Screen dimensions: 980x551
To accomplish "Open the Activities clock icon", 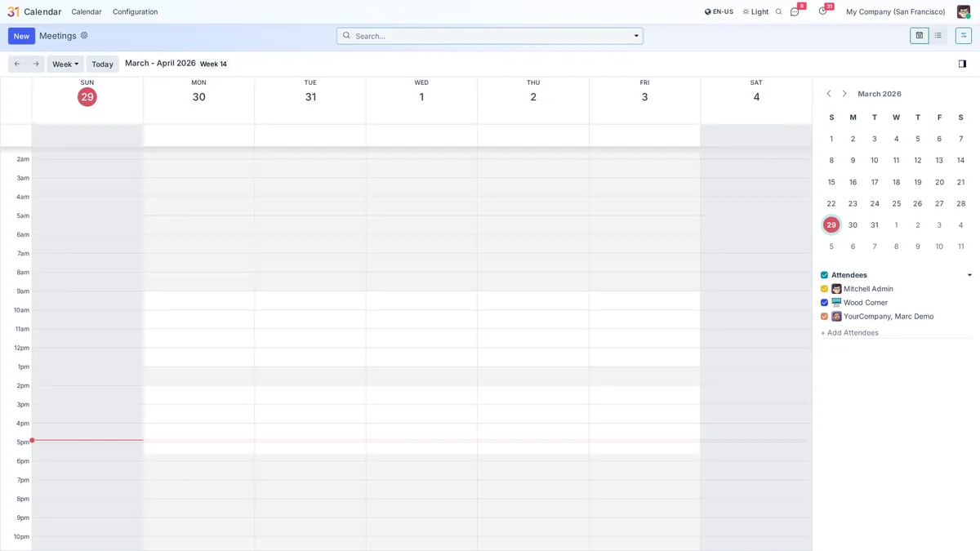I will pos(822,11).
